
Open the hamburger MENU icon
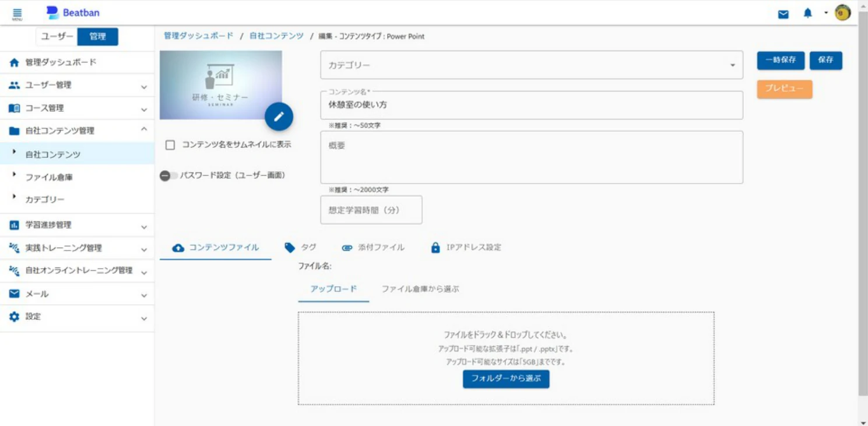(x=17, y=14)
